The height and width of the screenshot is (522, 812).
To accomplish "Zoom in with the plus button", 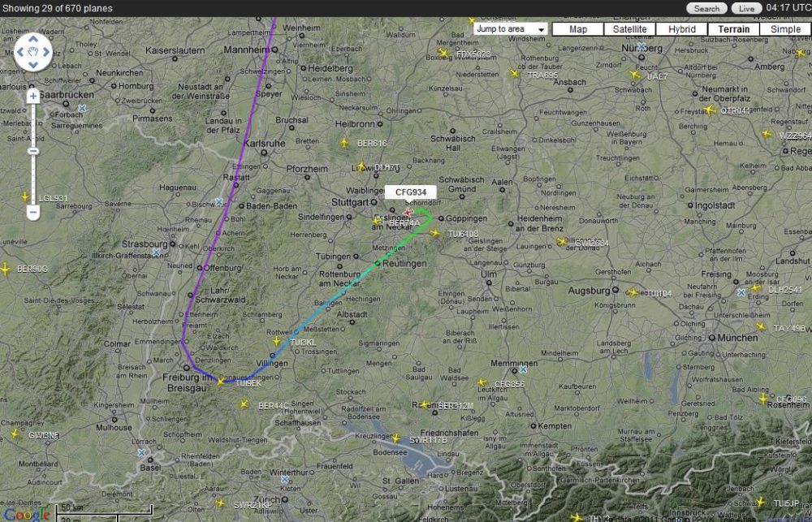I will tap(33, 95).
